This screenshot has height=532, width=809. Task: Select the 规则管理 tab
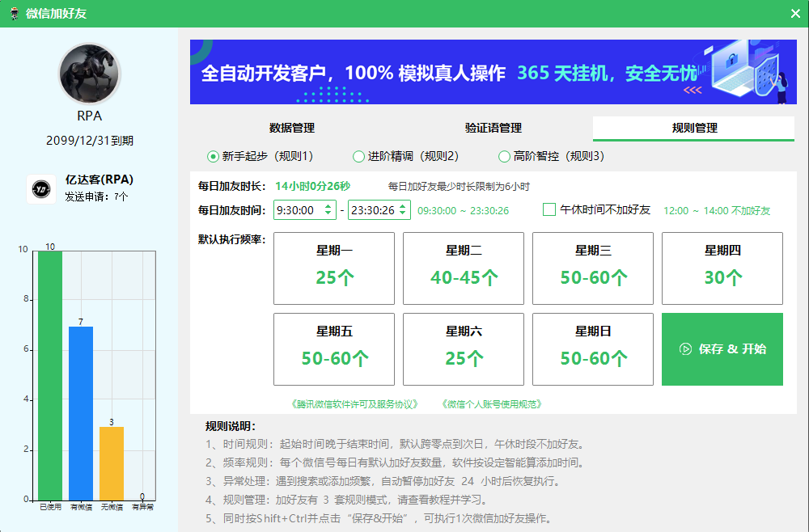click(x=693, y=128)
